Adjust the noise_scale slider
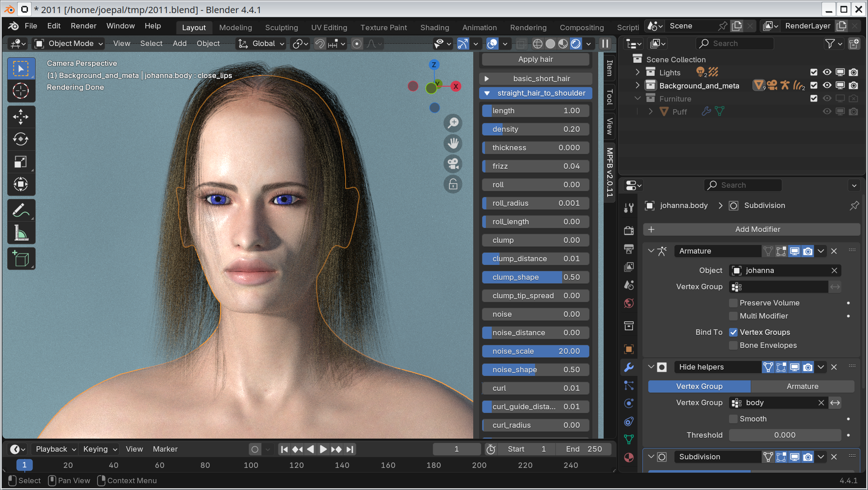This screenshot has width=868, height=490. [x=536, y=351]
